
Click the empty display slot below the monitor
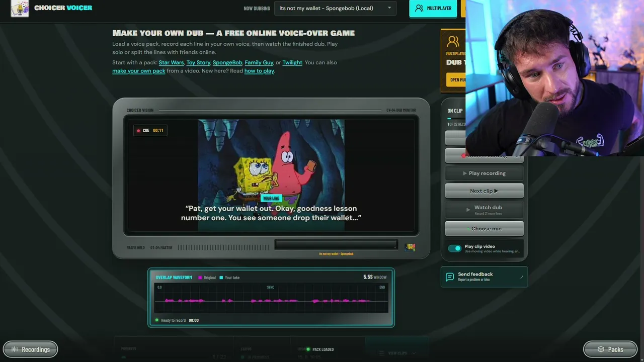(x=336, y=245)
